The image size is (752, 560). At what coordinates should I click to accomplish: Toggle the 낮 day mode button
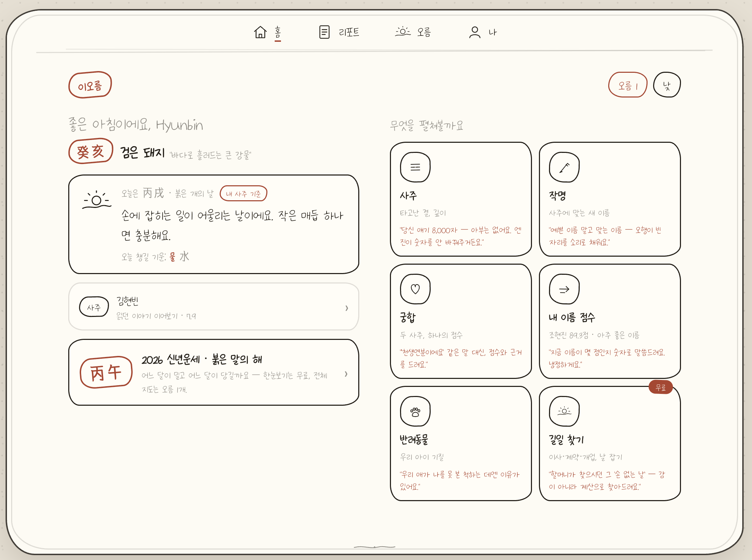pyautogui.click(x=667, y=85)
